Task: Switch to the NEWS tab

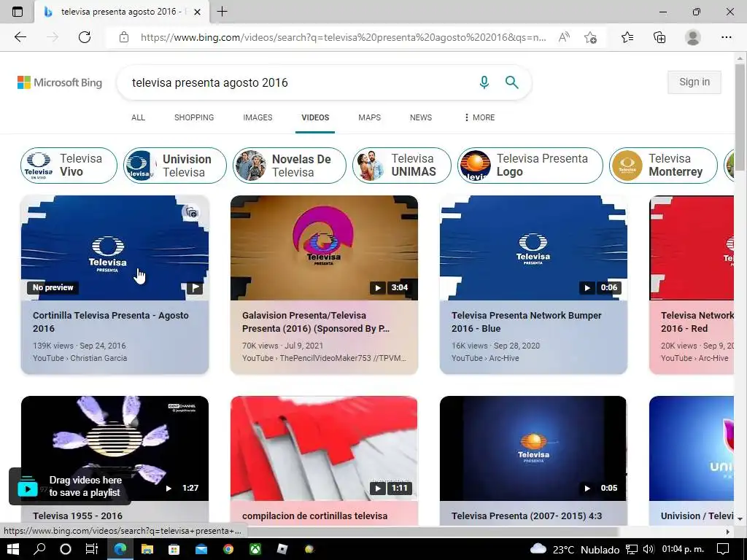Action: tap(421, 117)
